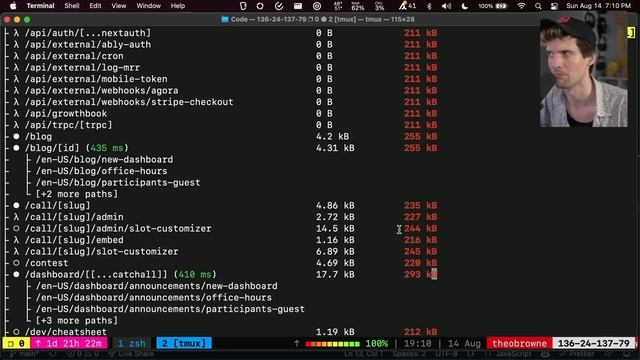Click the 17.7 kB dashboard page size
640x360 pixels.
(x=335, y=274)
